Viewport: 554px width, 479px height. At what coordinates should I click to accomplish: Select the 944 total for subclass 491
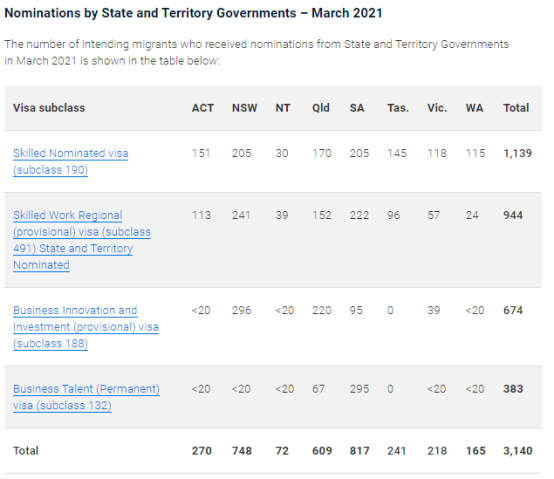point(513,215)
